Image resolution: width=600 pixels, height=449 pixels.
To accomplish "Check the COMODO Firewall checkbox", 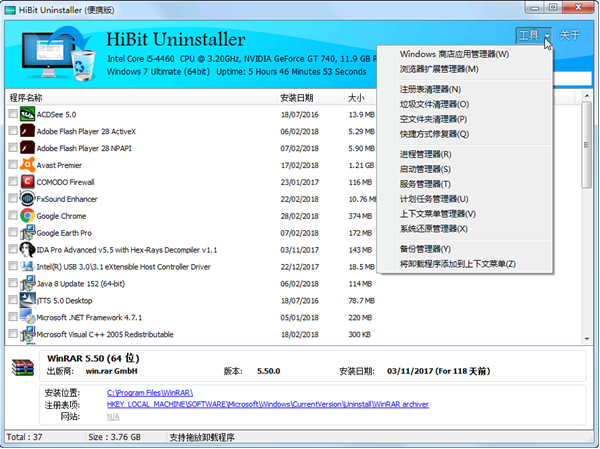I will pos(13,181).
